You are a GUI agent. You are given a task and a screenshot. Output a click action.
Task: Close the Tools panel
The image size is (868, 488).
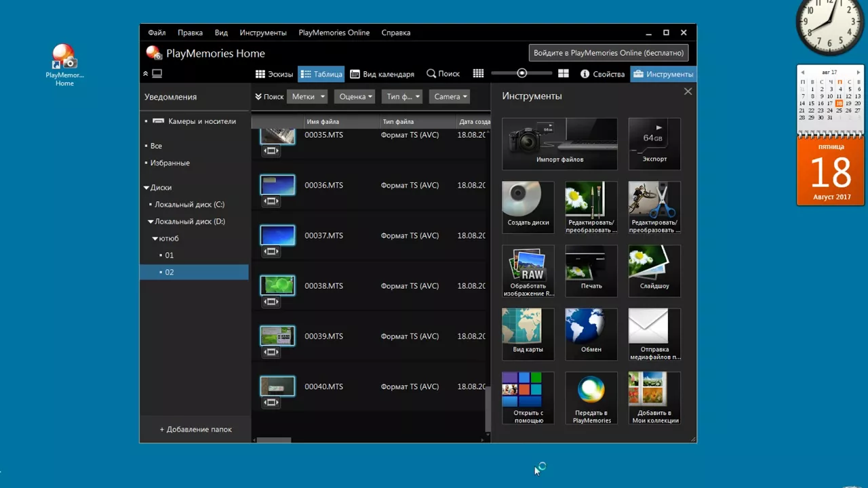click(x=688, y=91)
